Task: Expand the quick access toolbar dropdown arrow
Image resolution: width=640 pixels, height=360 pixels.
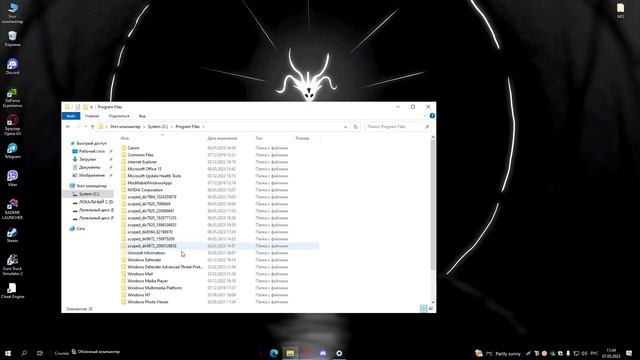Action: click(91, 107)
